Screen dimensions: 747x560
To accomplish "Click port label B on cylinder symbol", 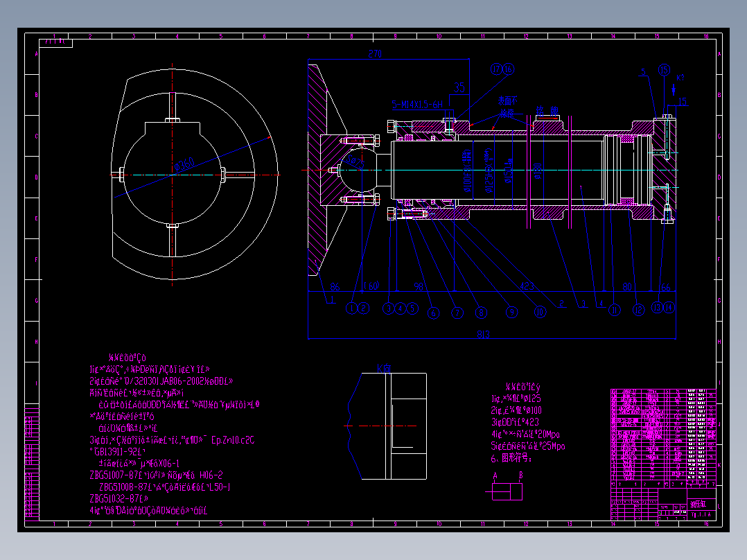I will [x=520, y=475].
